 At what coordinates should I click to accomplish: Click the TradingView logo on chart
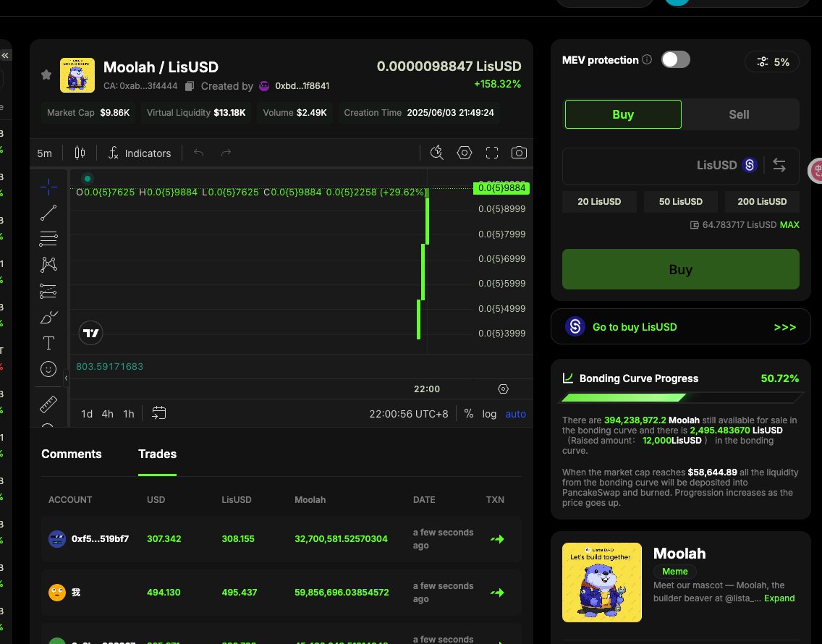pyautogui.click(x=90, y=333)
